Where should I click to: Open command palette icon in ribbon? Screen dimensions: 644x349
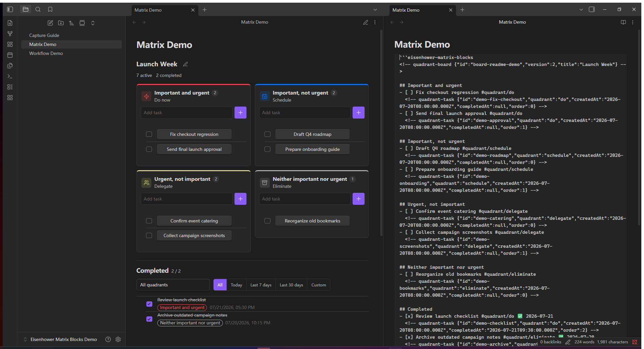(10, 76)
